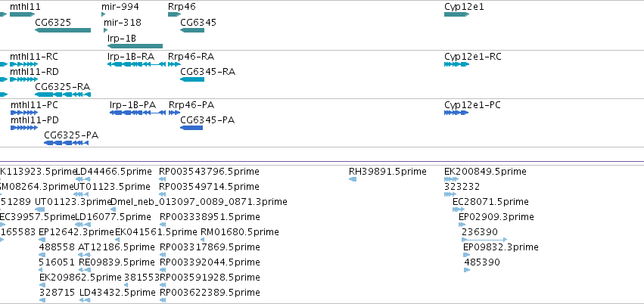644x304 pixels.
Task: Select the Rrp46-RA transcript label
Action: click(x=191, y=56)
